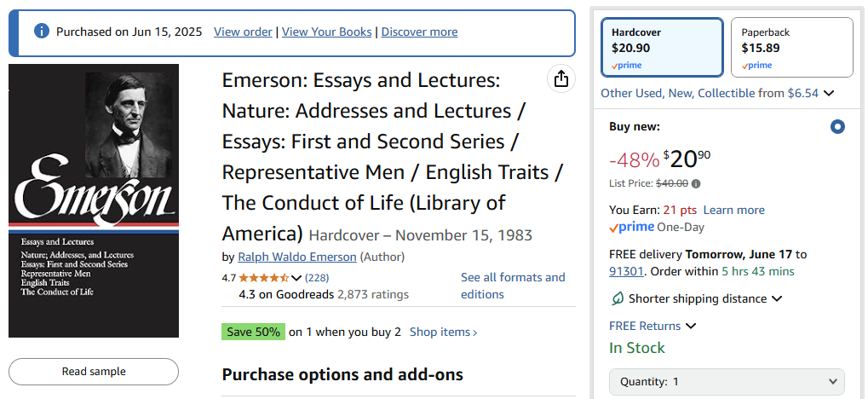Viewport: 868px width, 399px height.
Task: Open the Quantity dropdown
Action: (727, 382)
